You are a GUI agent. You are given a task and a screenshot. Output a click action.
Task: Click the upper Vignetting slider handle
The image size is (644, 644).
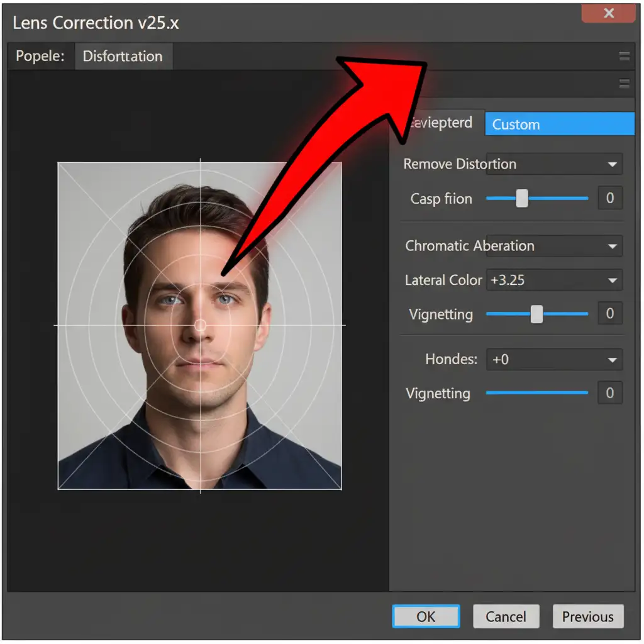coord(536,314)
